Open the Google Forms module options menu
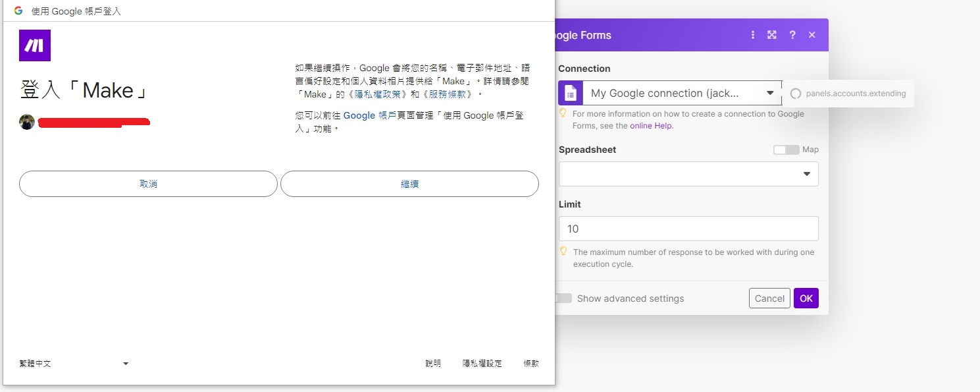The width and height of the screenshot is (980, 392). click(x=753, y=35)
